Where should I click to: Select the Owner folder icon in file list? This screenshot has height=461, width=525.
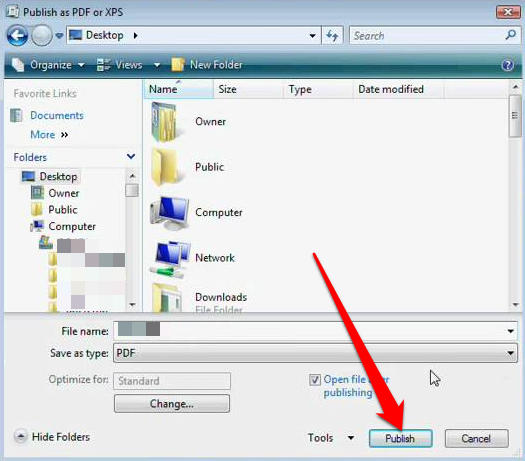[x=164, y=122]
